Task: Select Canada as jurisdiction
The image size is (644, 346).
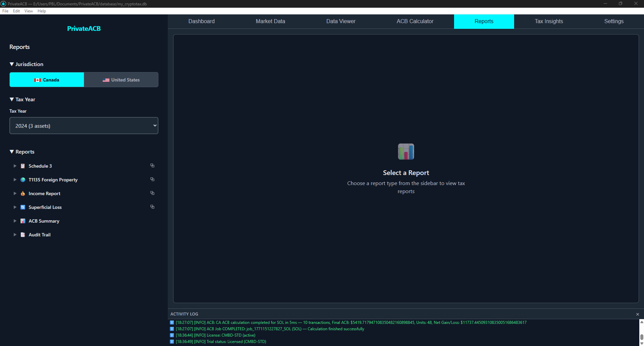Action: (47, 79)
